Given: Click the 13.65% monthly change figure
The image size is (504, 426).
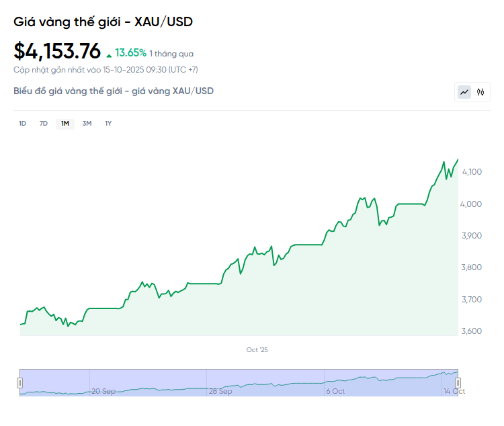Looking at the screenshot, I should (130, 52).
